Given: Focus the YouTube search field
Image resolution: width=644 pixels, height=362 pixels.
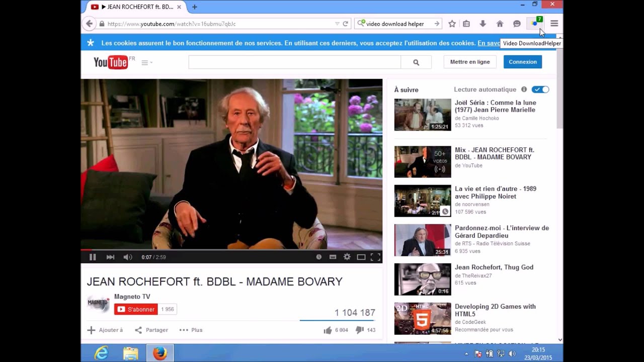Looking at the screenshot, I should click(x=294, y=62).
